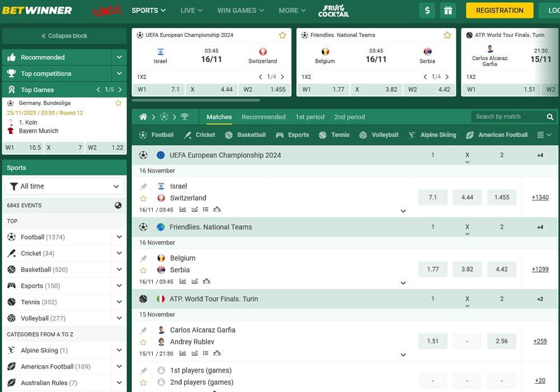Expand Basketball (520) category

pos(119,269)
